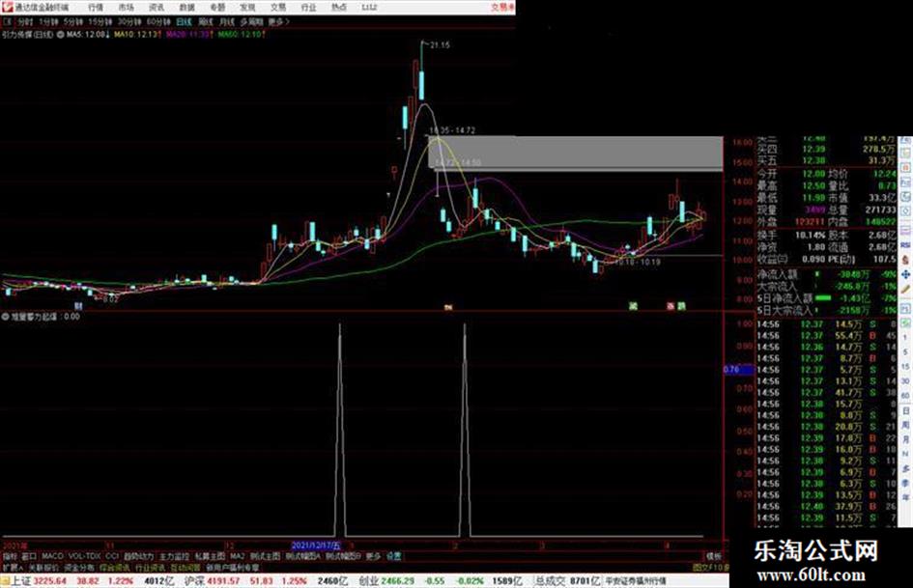This screenshot has width=913, height=588.
Task: Open the 行情 menu
Action: pyautogui.click(x=96, y=8)
